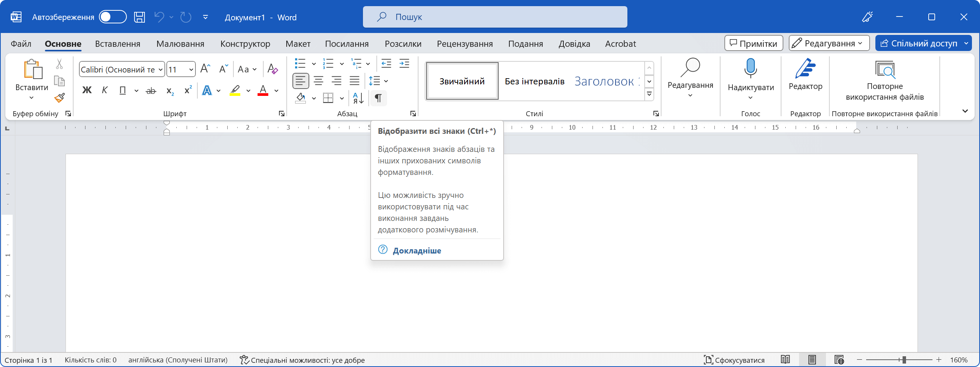The image size is (980, 367).
Task: Click the strikethrough text icon
Action: click(151, 90)
